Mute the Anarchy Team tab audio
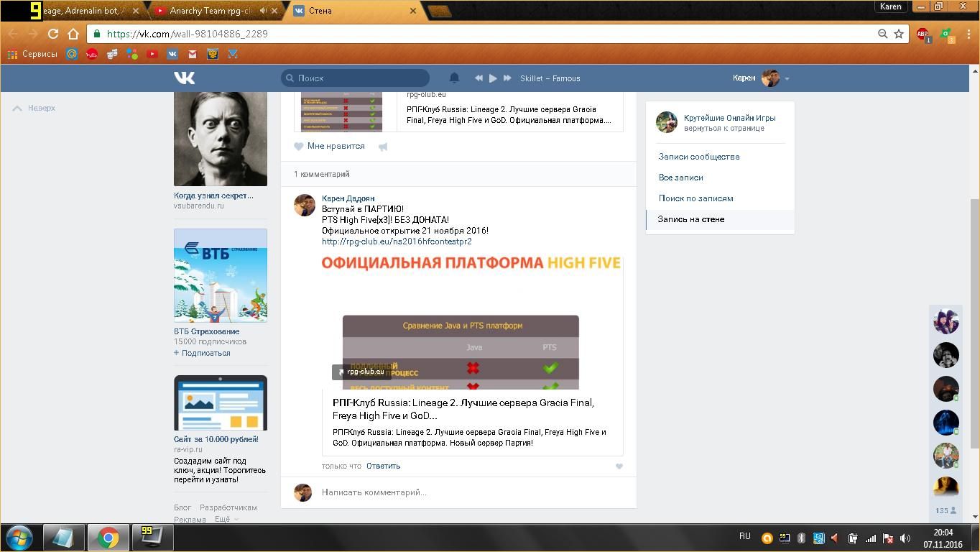Viewport: 980px width, 552px height. pyautogui.click(x=263, y=11)
